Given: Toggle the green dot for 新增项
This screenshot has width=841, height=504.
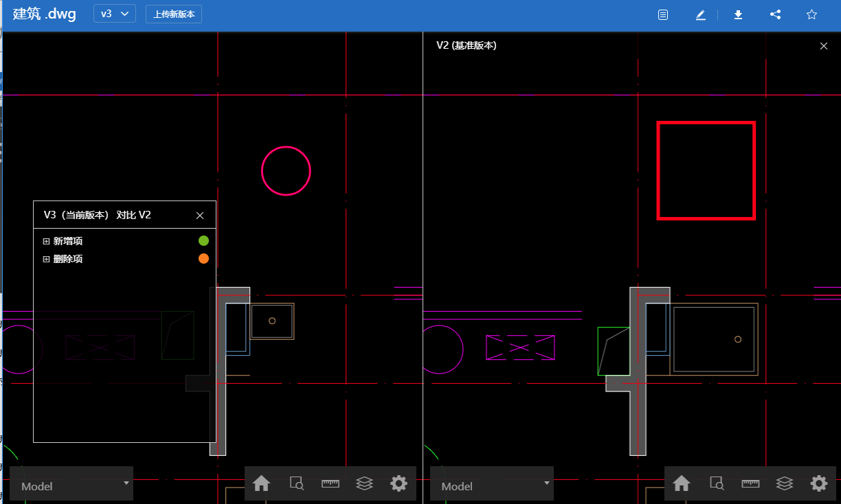Looking at the screenshot, I should coord(203,240).
